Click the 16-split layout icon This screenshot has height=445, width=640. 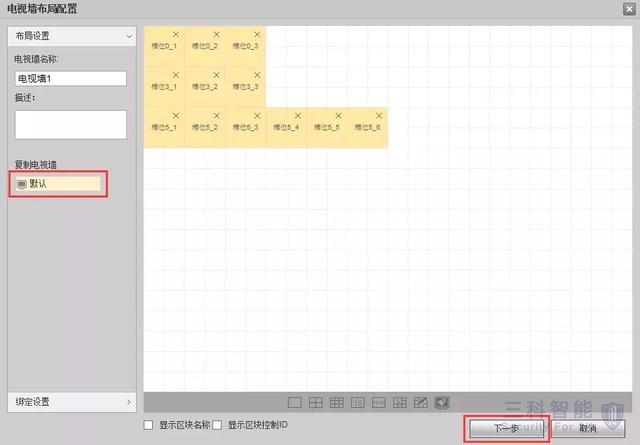[358, 402]
